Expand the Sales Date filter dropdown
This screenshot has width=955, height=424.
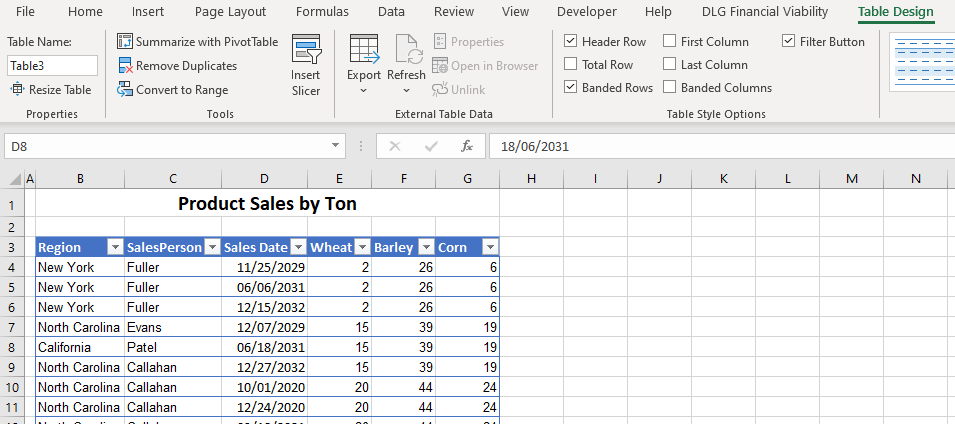[298, 248]
